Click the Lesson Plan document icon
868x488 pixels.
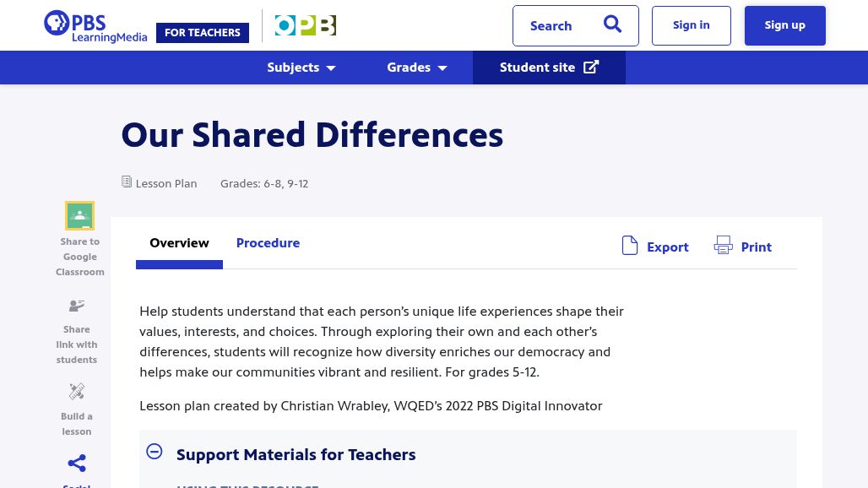(127, 182)
